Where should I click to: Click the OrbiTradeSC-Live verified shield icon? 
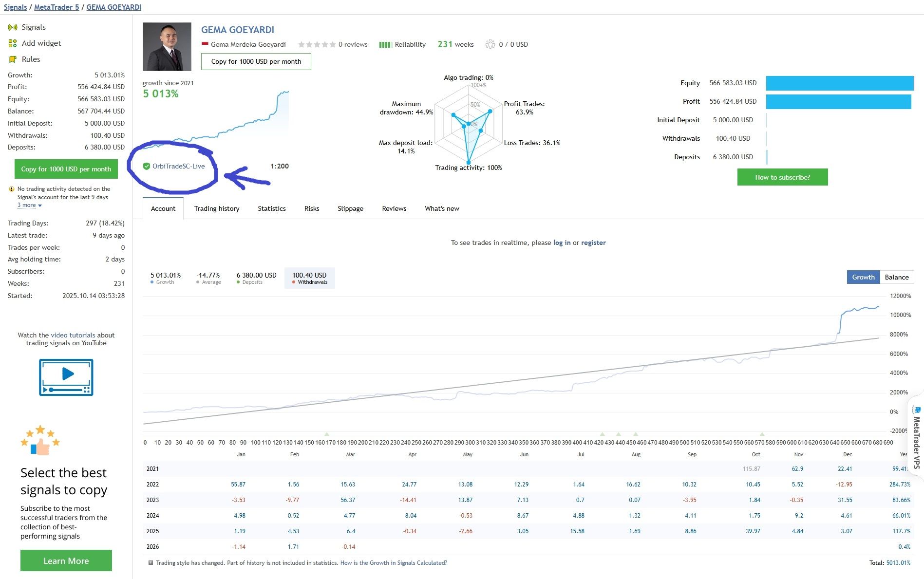[146, 167]
